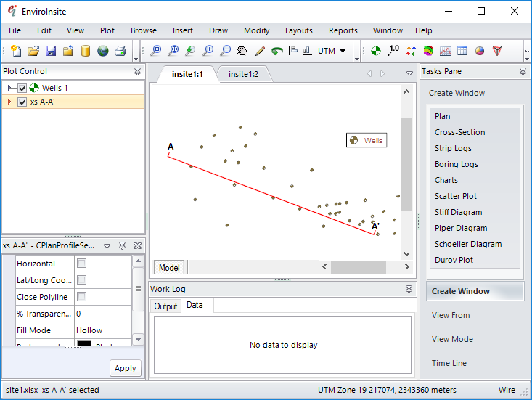The height and width of the screenshot is (400, 532).
Task: Expand the Wells 1 tree node
Action: 9,89
